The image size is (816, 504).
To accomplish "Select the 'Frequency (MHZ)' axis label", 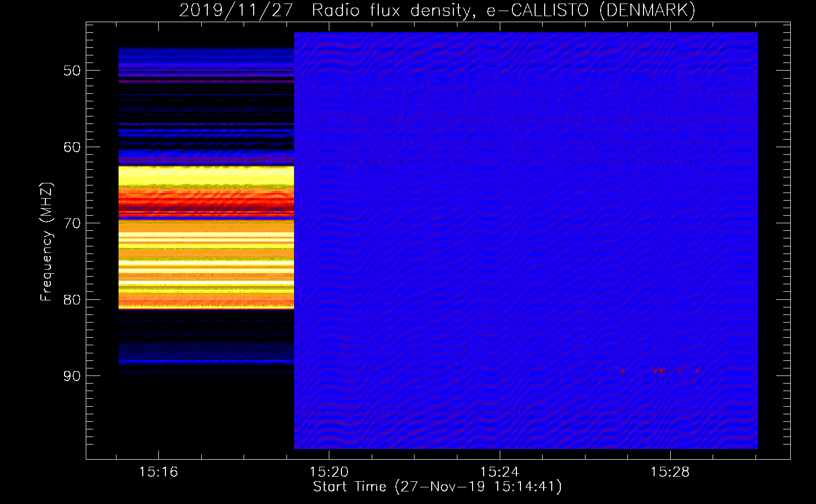I will pyautogui.click(x=46, y=242).
